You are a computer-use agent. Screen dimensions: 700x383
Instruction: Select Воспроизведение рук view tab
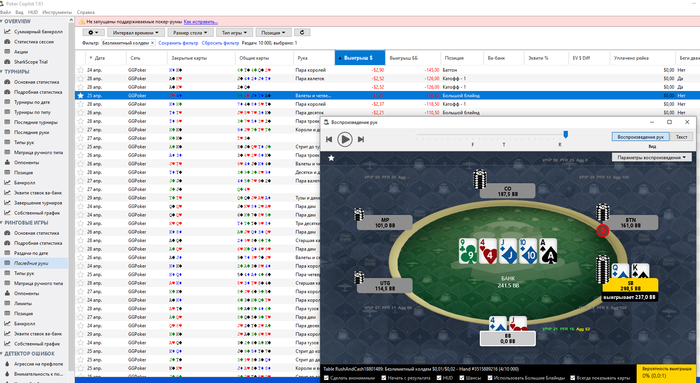[x=641, y=137]
